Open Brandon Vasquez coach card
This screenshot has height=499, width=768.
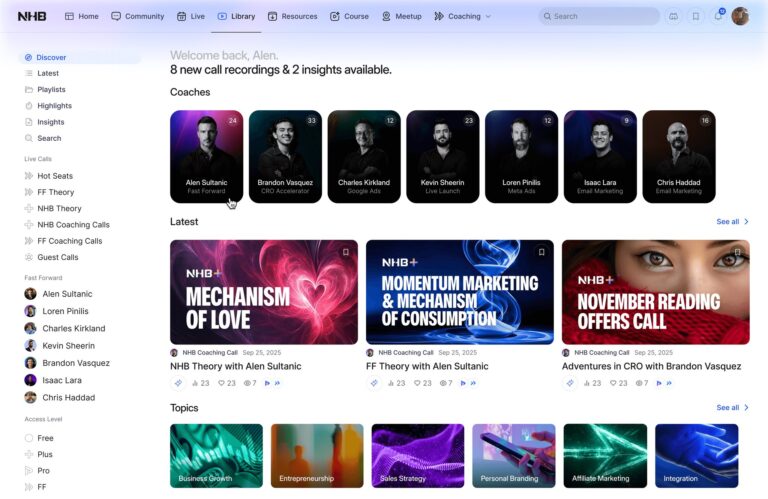click(285, 156)
